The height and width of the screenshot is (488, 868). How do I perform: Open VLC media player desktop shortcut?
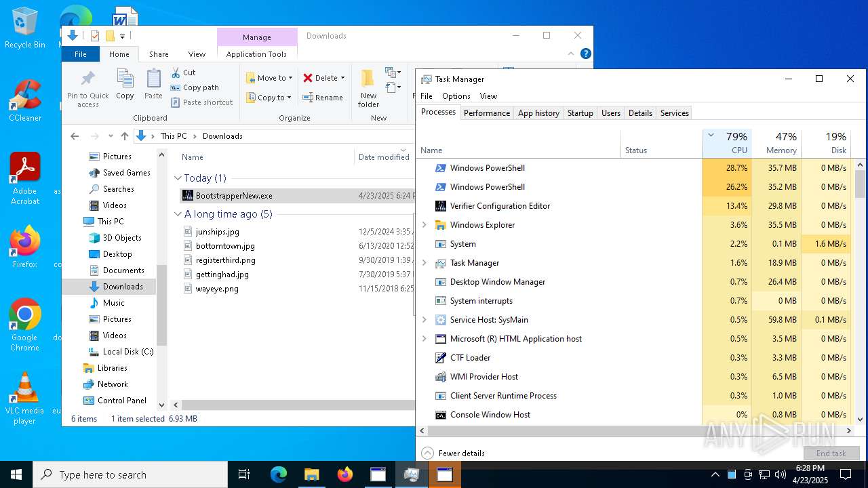pyautogui.click(x=25, y=399)
